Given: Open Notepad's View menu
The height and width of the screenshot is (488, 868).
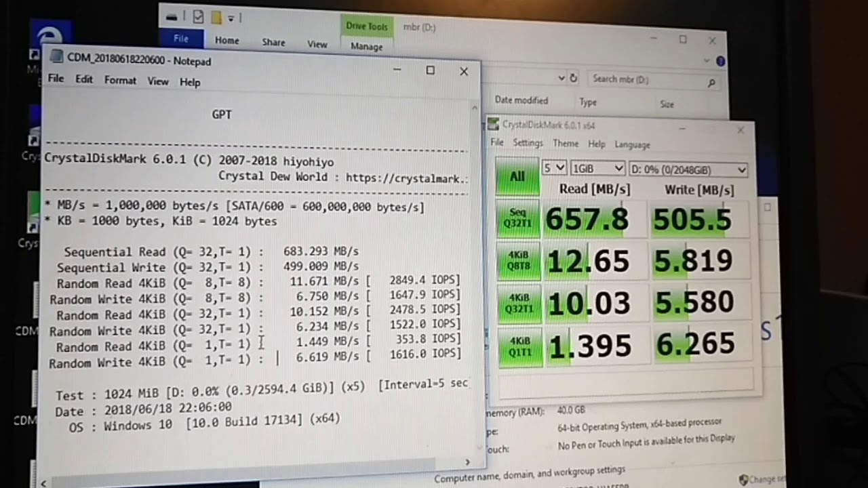Looking at the screenshot, I should click(158, 81).
